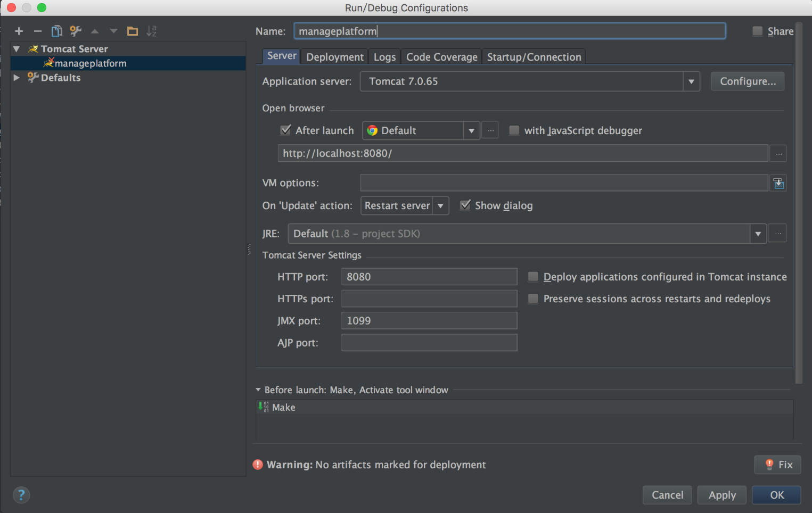This screenshot has width=812, height=513.
Task: Click the VM options input field
Action: (564, 183)
